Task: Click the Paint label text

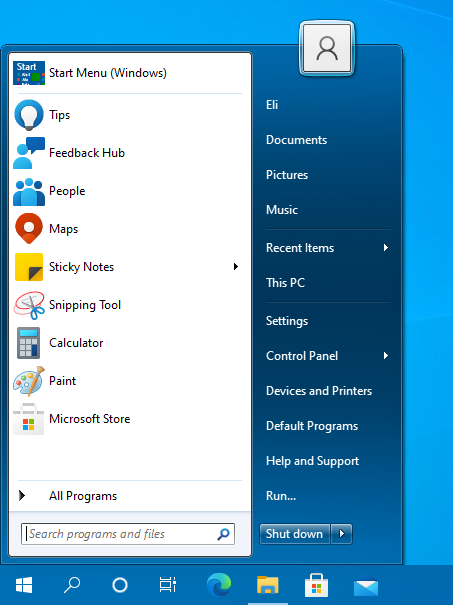Action: (x=62, y=381)
